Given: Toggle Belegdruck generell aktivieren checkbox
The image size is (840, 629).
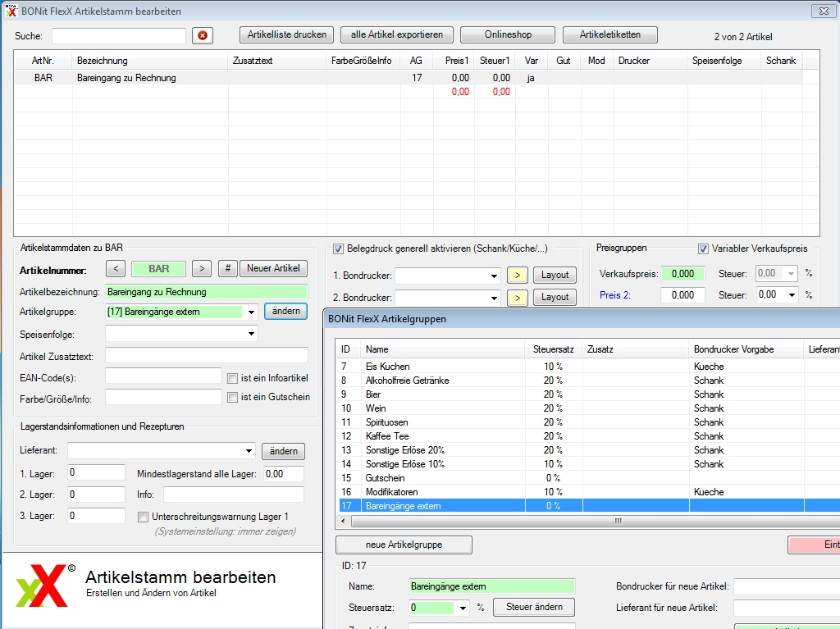Looking at the screenshot, I should tap(338, 248).
